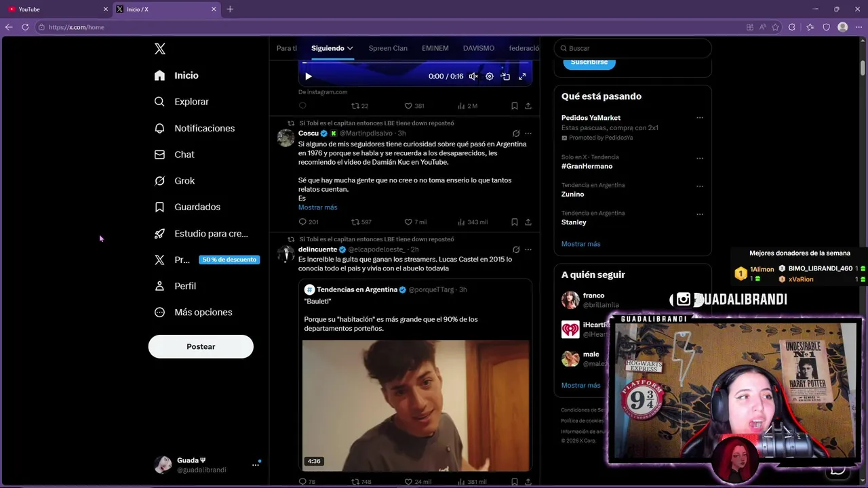Open more options on delincuente's post

click(x=528, y=249)
